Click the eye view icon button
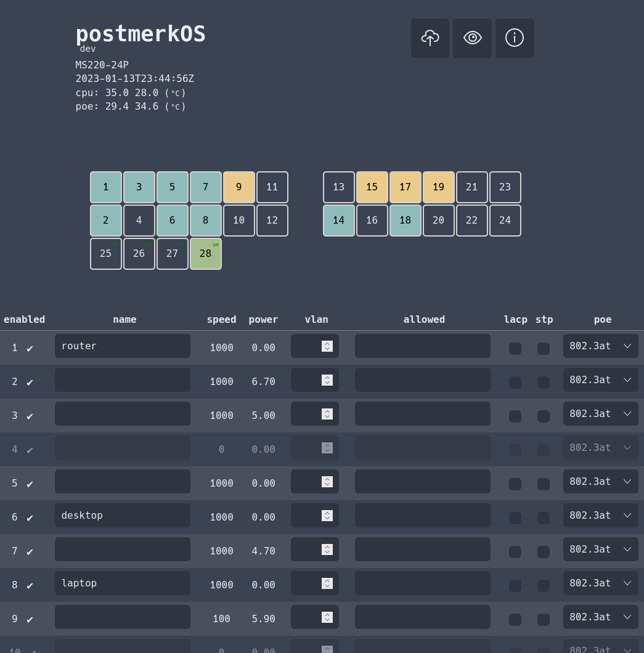The height and width of the screenshot is (653, 644). click(x=473, y=38)
